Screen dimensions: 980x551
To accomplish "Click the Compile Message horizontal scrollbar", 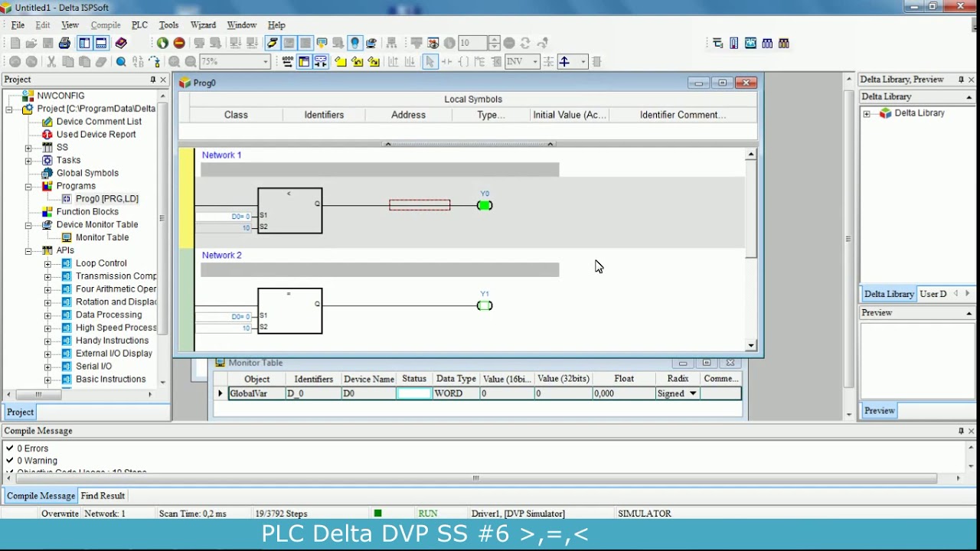I will coord(475,478).
